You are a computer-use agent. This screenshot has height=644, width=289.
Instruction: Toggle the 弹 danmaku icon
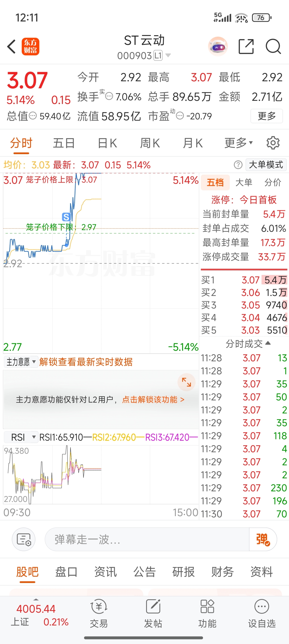[263, 539]
